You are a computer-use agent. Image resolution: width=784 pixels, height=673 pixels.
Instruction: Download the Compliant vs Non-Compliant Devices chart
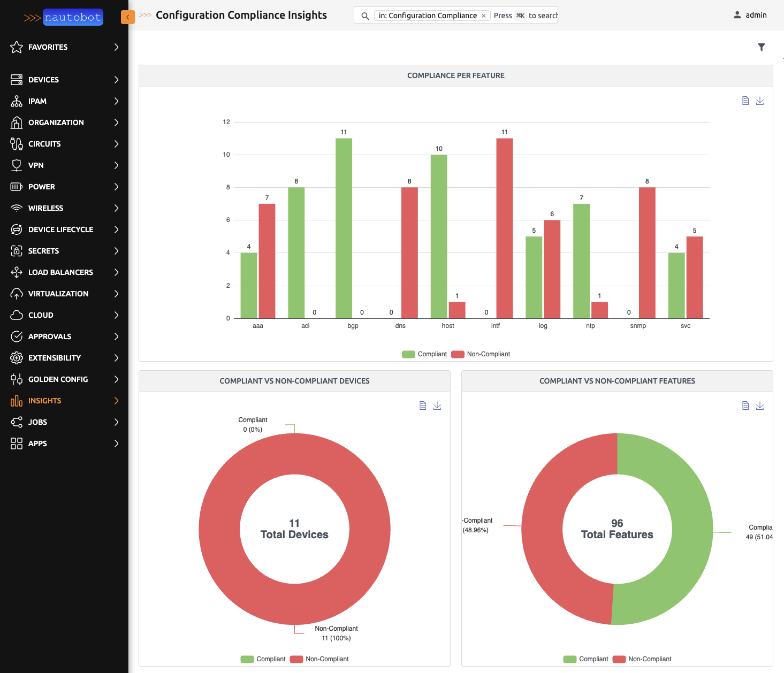click(x=437, y=406)
